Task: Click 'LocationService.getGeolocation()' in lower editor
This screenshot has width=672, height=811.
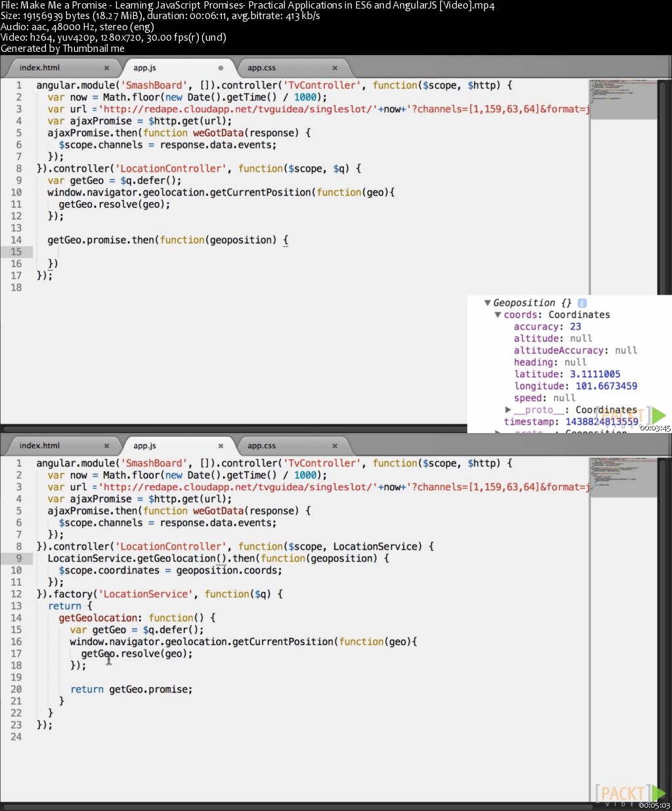Action: [137, 558]
